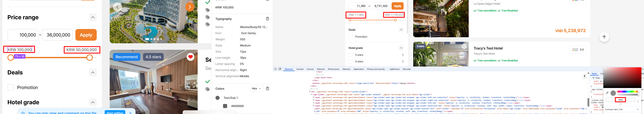Screen dimensions: 644x114
Task: Click the eyedropper icon in the color picker
Action: click(607, 93)
